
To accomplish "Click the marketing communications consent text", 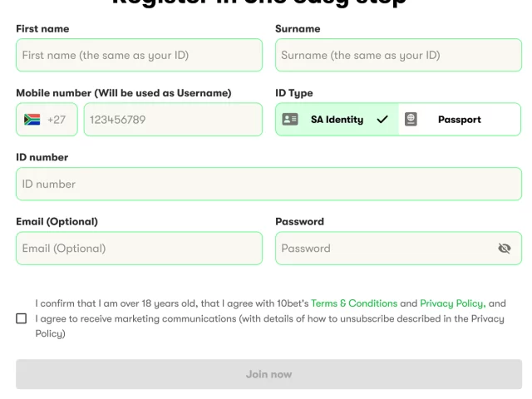I will coord(269,318).
